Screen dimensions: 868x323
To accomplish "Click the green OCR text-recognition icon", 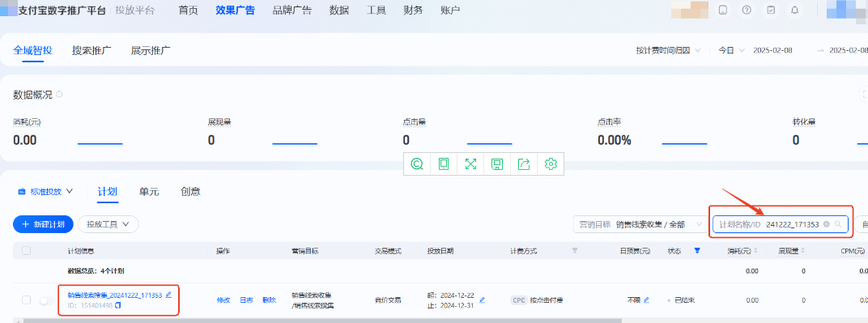I will coord(417,164).
